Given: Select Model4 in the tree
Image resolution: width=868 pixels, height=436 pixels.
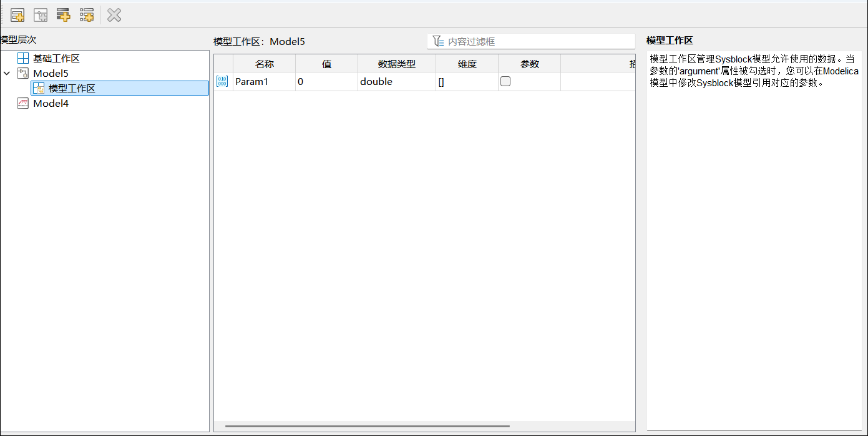Looking at the screenshot, I should [x=51, y=104].
